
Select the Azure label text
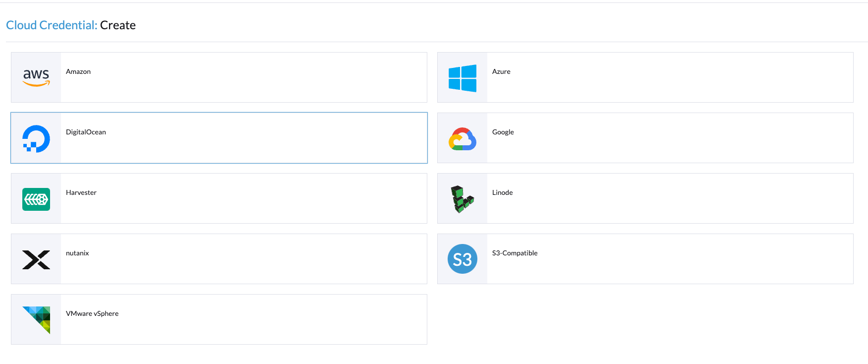[501, 71]
